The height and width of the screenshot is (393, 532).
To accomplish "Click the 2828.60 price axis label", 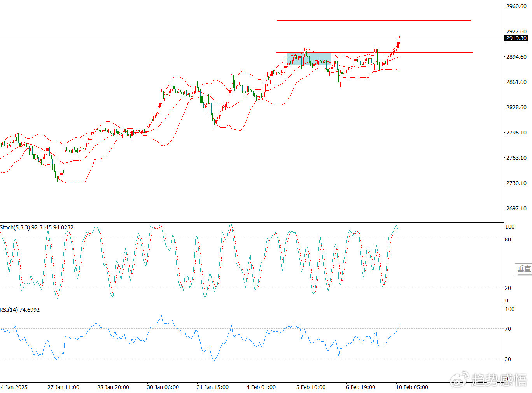I will pos(516,107).
